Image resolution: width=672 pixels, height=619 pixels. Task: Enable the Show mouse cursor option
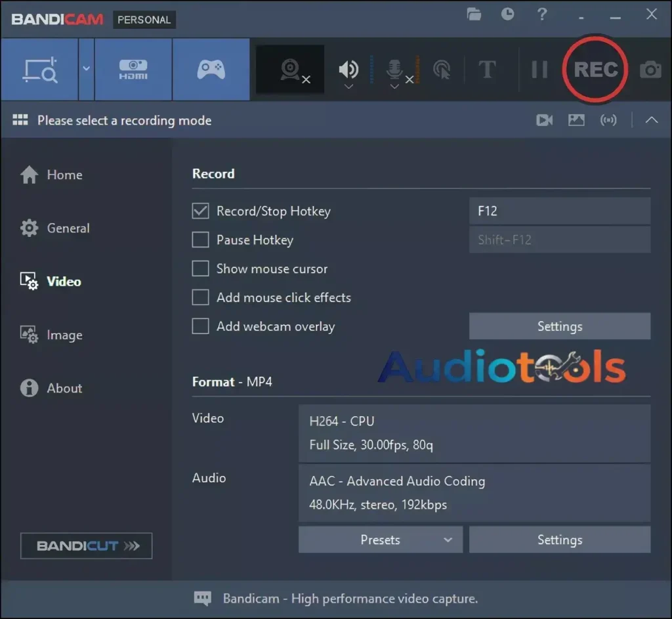tap(201, 268)
